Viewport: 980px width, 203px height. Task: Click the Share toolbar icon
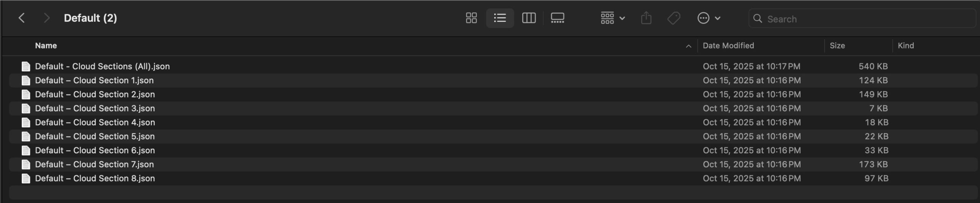(x=646, y=18)
